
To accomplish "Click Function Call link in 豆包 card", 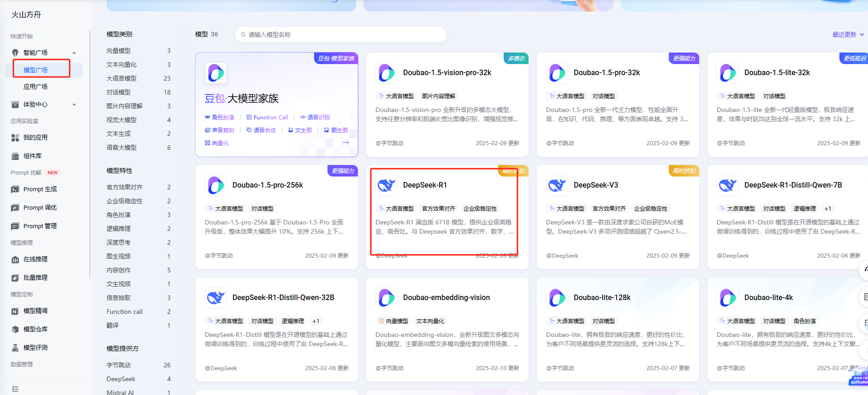I will (x=268, y=118).
